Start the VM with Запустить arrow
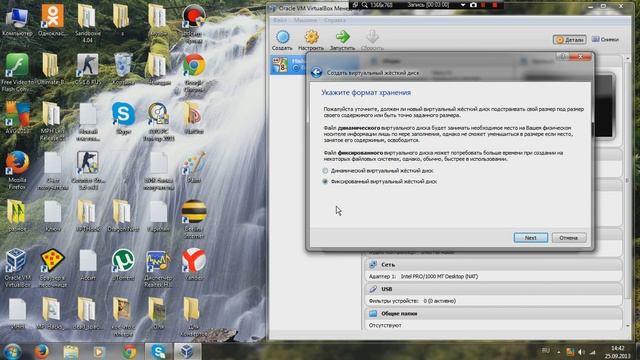The height and width of the screenshot is (360, 640). tap(342, 37)
